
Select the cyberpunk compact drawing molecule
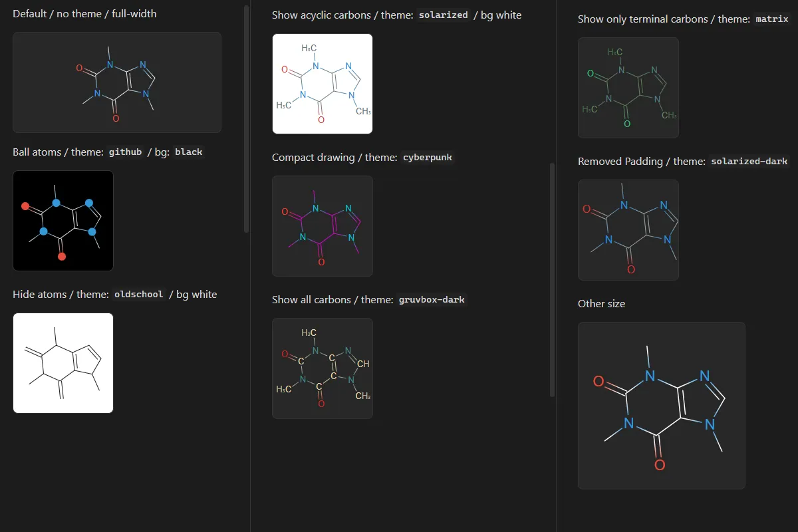click(x=323, y=226)
